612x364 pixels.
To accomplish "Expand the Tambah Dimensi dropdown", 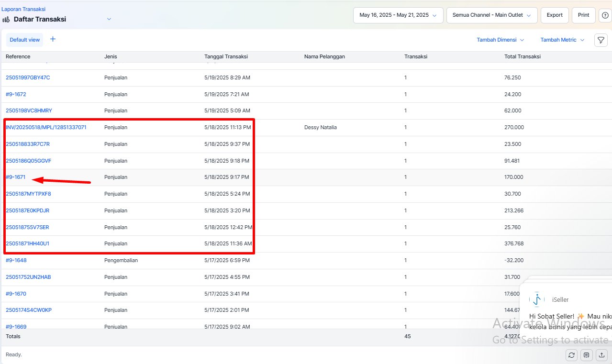I will pyautogui.click(x=500, y=40).
